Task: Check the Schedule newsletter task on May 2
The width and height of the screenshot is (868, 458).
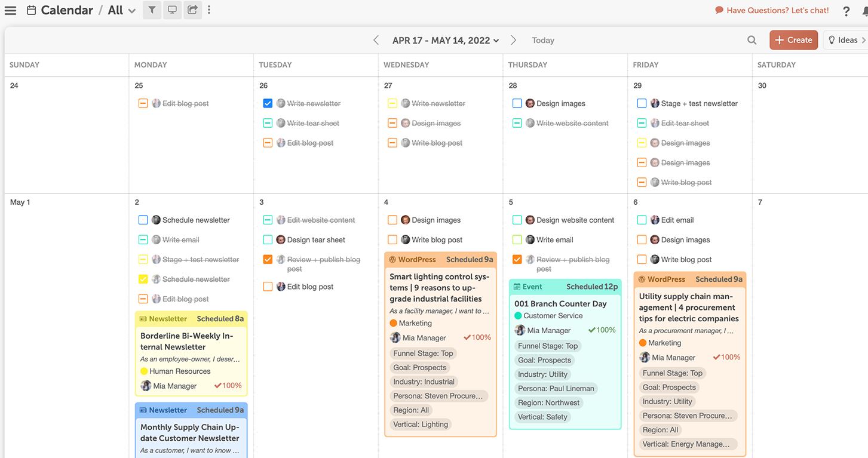Action: tap(143, 220)
